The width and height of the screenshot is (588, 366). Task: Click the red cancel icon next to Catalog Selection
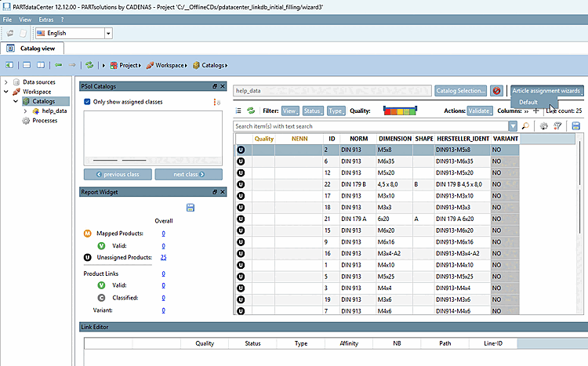coord(496,91)
